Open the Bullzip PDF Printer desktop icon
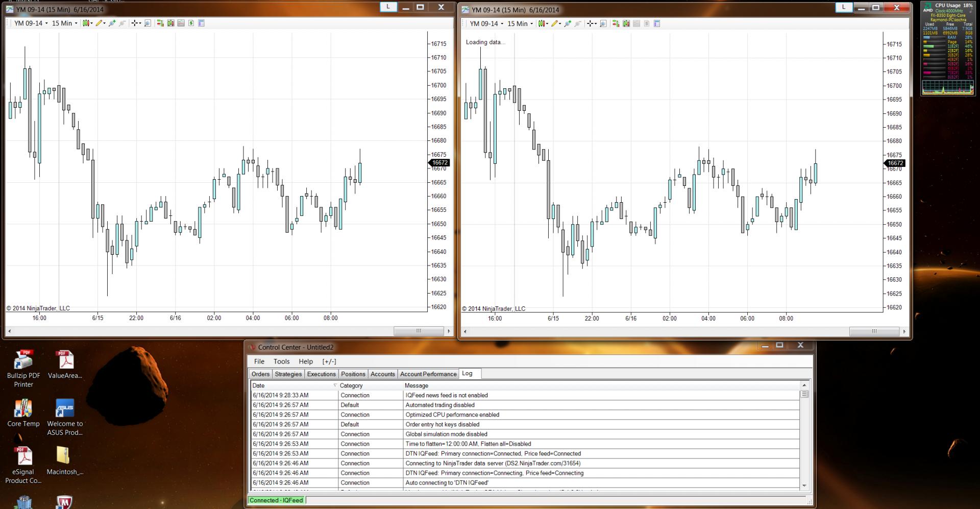 click(x=23, y=369)
